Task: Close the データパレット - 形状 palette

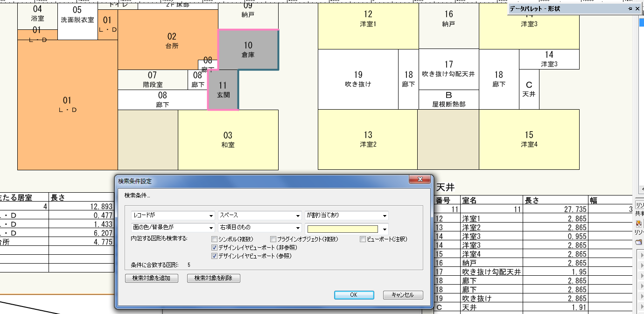Action: point(638,9)
